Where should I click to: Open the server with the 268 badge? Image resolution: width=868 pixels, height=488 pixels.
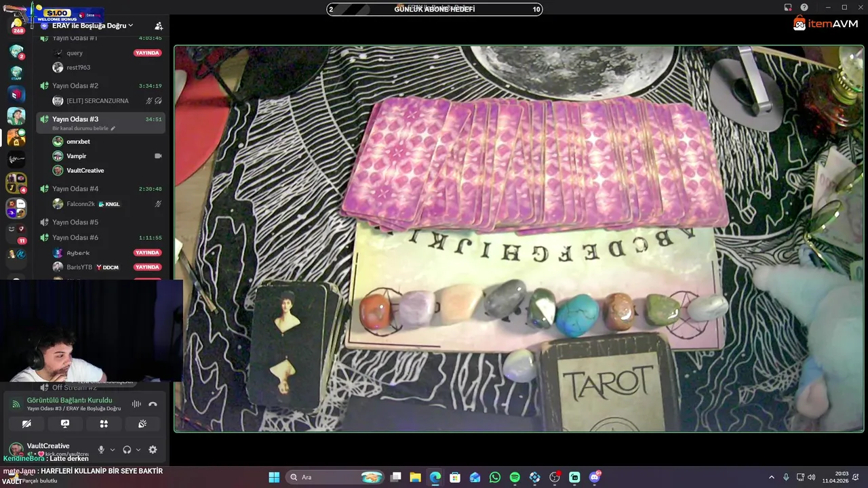click(16, 26)
